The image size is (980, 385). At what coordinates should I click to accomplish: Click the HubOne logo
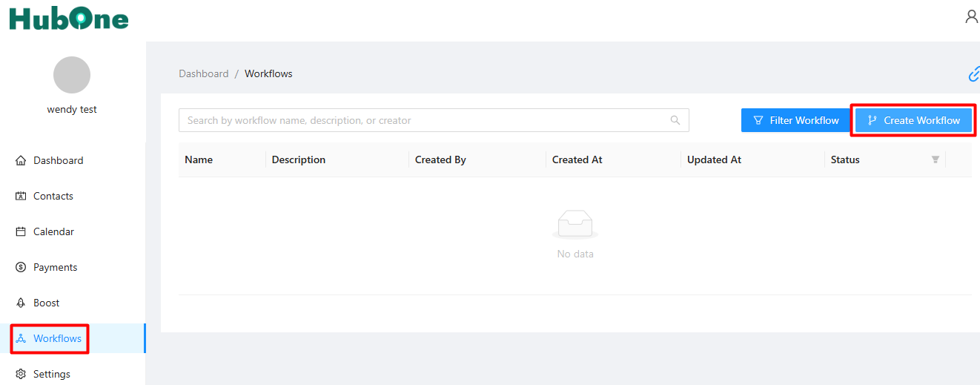pyautogui.click(x=69, y=18)
